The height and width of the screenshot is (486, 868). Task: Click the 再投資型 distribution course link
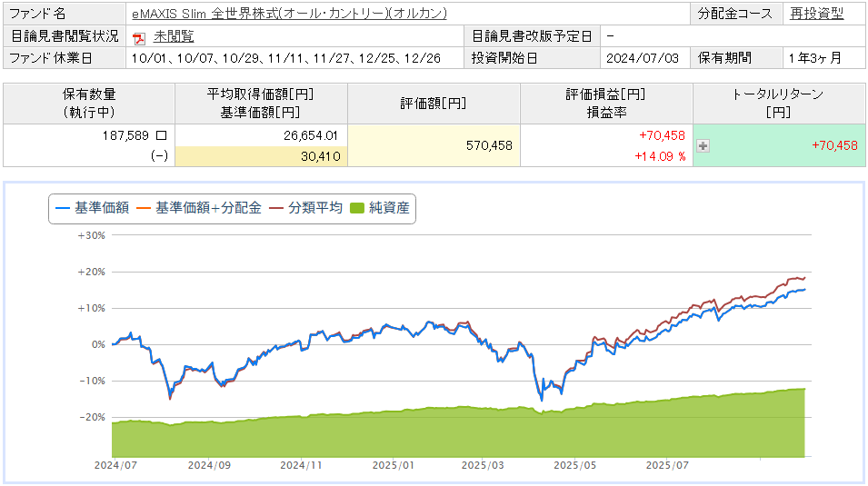pyautogui.click(x=817, y=13)
